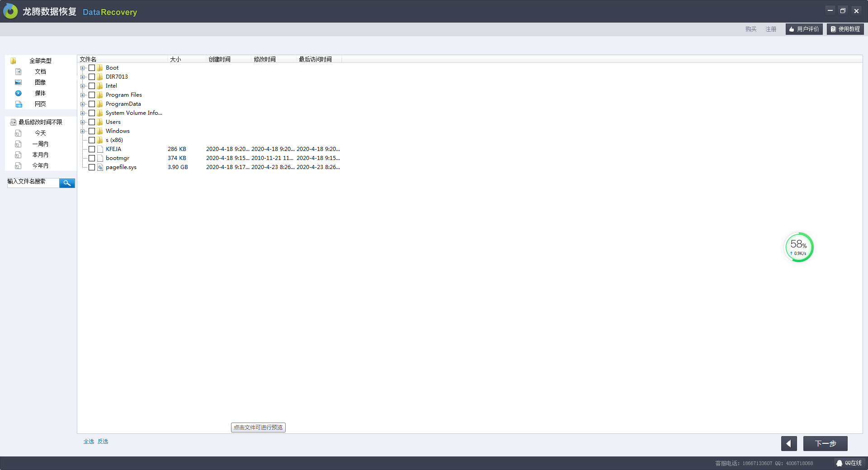Tick the checkbox for bootmgr

(92, 158)
